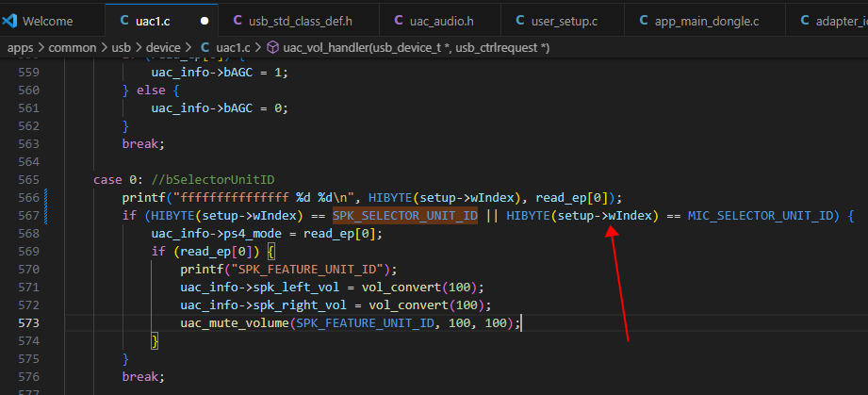Select the uac1.c editor tab
This screenshot has height=395, width=868.
point(162,21)
